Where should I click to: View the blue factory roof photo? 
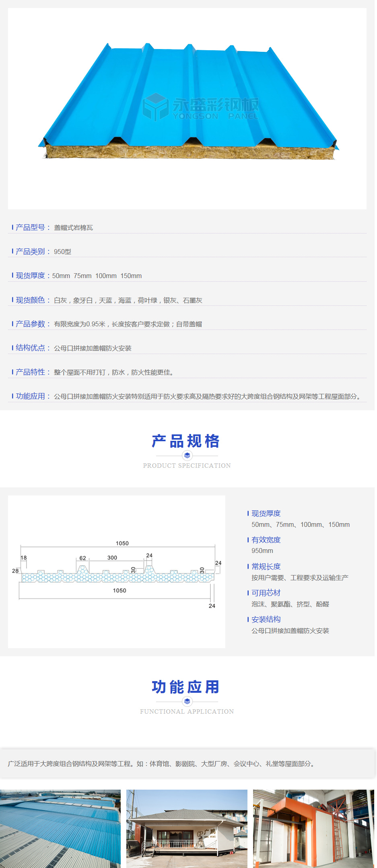(60, 829)
